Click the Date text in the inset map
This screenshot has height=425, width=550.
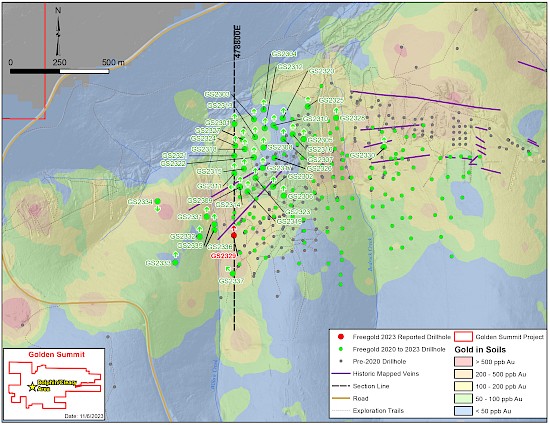[x=84, y=416]
